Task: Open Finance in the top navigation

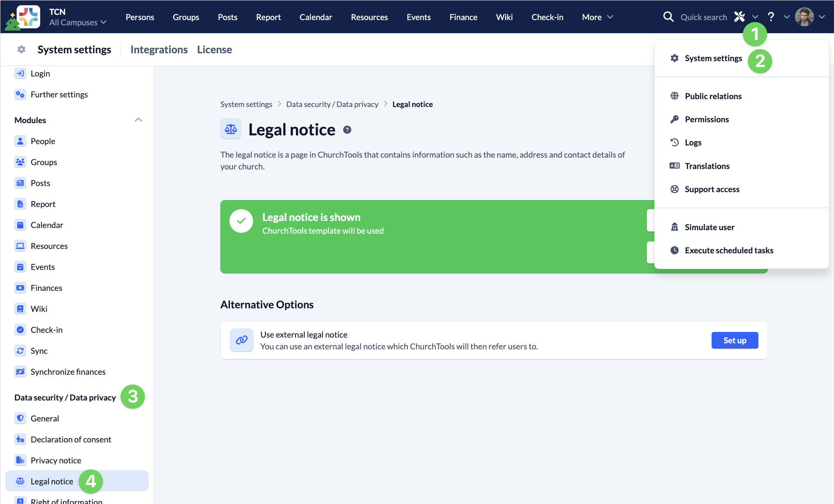Action: click(x=463, y=17)
